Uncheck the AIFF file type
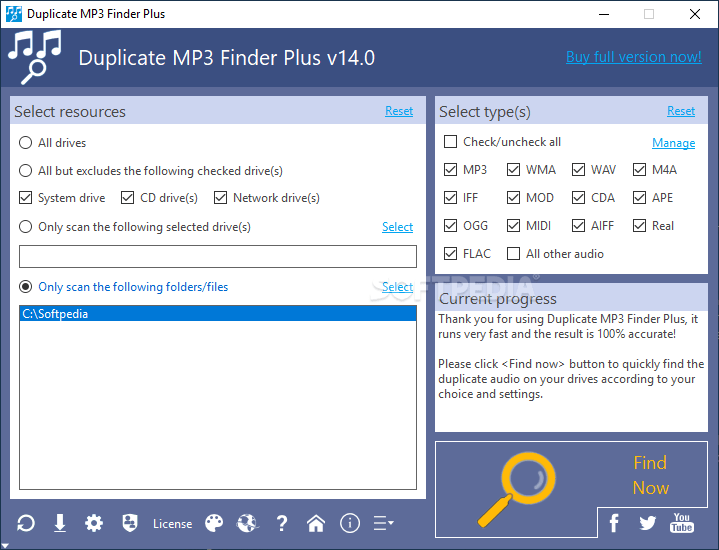Viewport: 719px width, 550px height. pyautogui.click(x=578, y=226)
